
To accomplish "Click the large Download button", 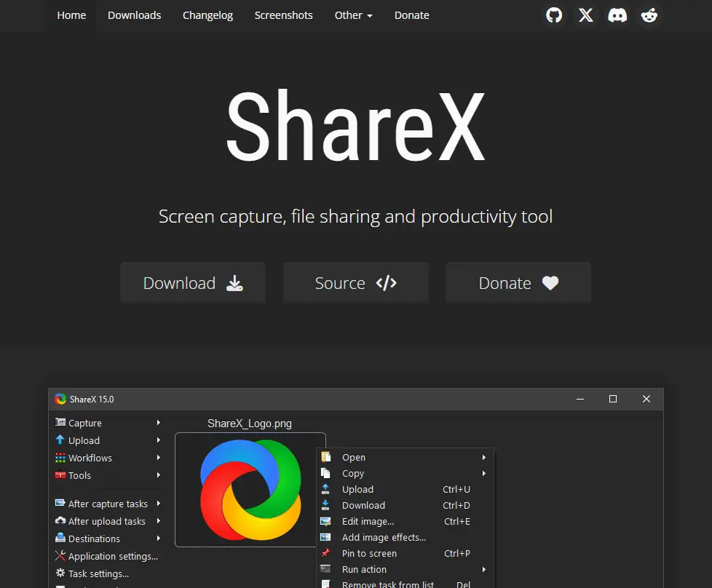I will click(x=193, y=283).
